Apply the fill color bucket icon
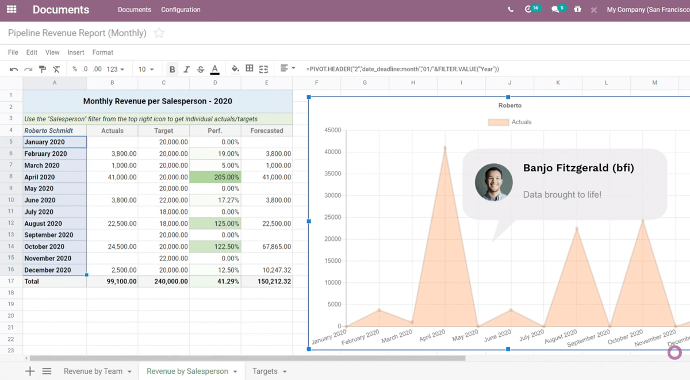The width and height of the screenshot is (690, 380). pyautogui.click(x=235, y=69)
